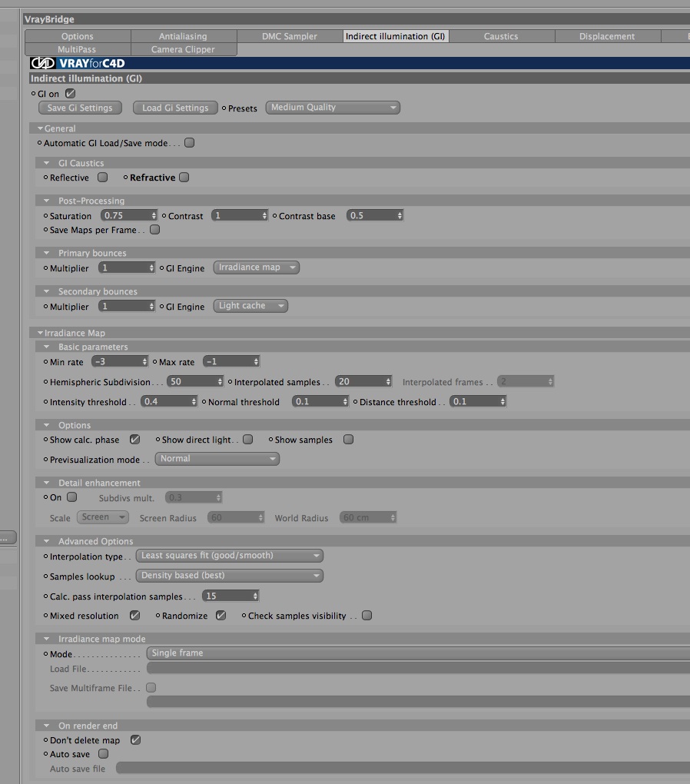
Task: Click the Contrast stepper arrows
Action: 264,215
